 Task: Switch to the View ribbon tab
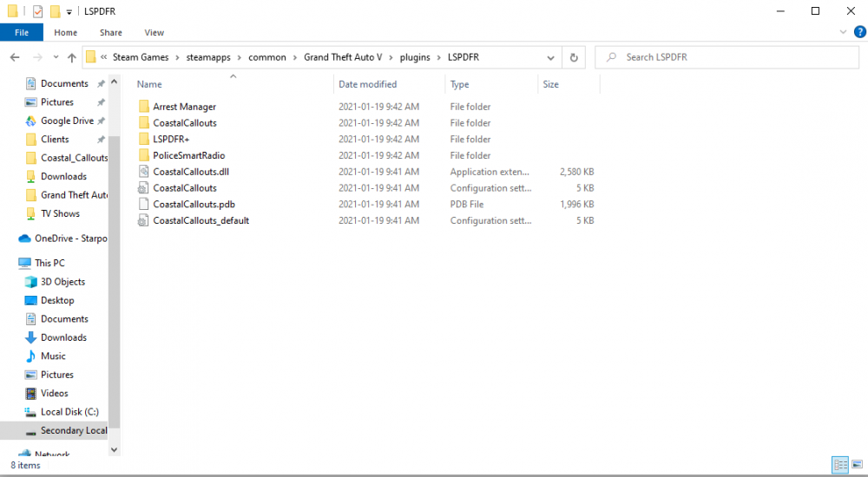coord(154,33)
